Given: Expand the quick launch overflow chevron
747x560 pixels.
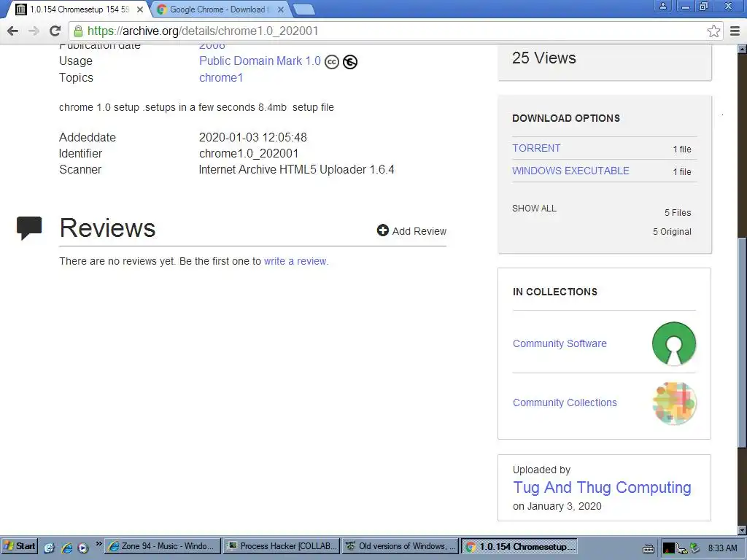Looking at the screenshot, I should [x=98, y=544].
